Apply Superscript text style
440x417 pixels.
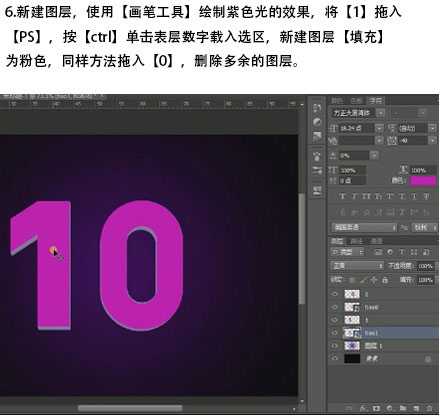click(390, 196)
